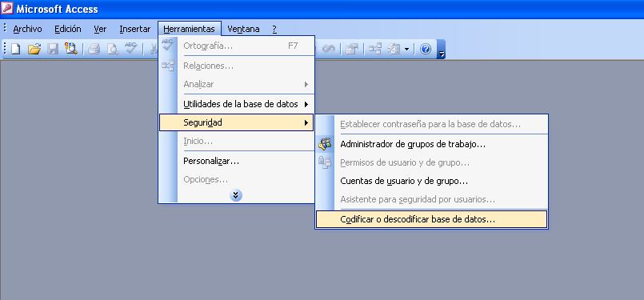Click the Print Preview toolbar icon
The width and height of the screenshot is (644, 300).
point(112,50)
